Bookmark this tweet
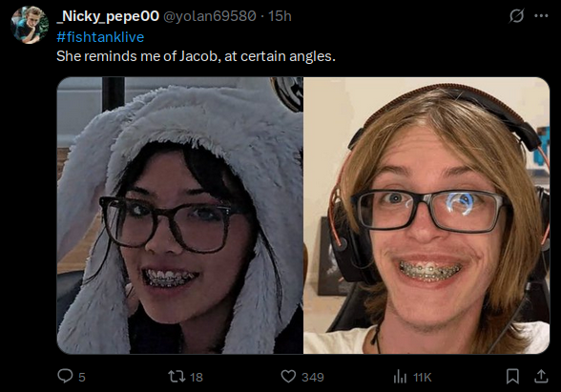 click(512, 376)
